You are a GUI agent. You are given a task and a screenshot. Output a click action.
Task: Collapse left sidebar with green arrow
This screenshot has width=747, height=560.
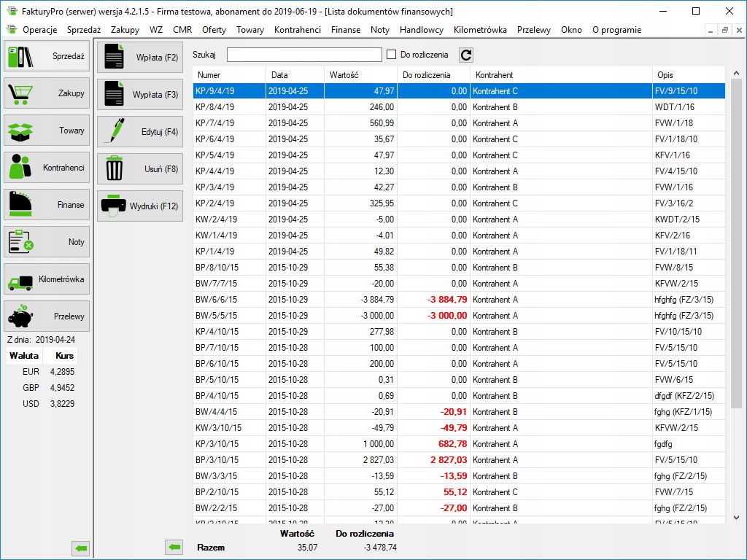81,548
